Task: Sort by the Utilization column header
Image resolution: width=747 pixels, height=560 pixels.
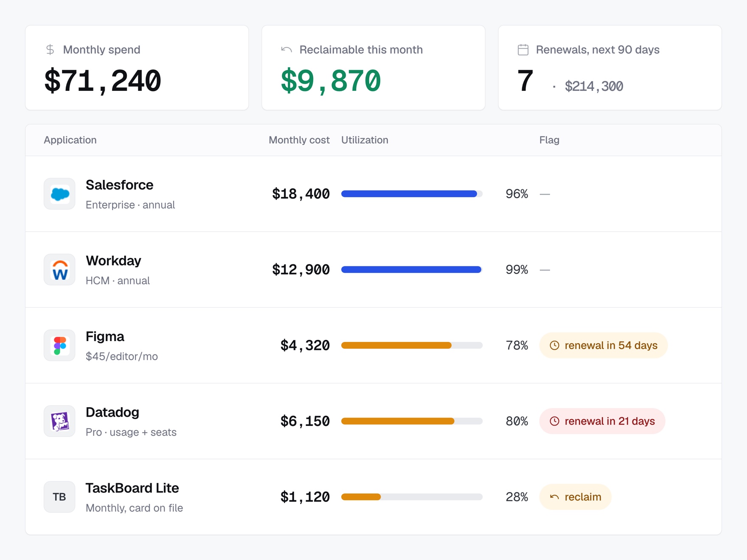Action: (x=365, y=140)
